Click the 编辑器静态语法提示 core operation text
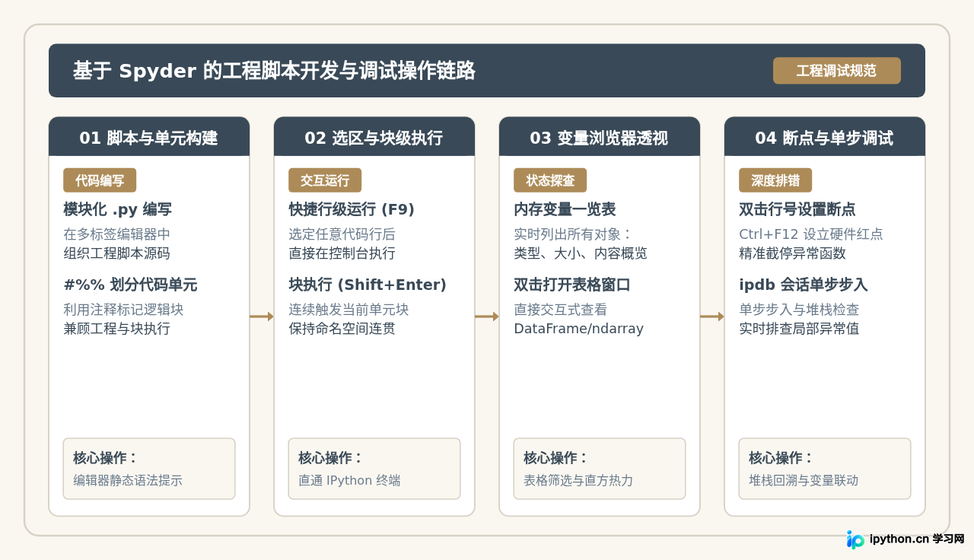974x560 pixels. click(x=128, y=481)
